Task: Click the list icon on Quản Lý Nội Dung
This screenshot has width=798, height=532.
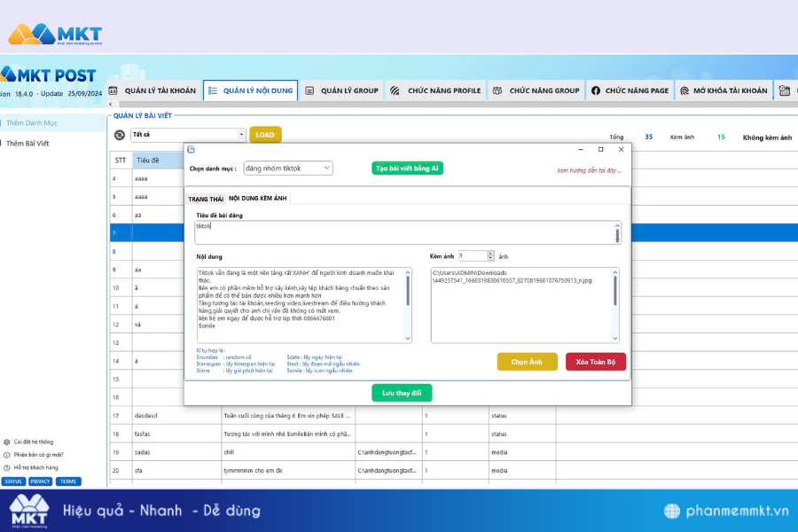Action: tap(213, 90)
